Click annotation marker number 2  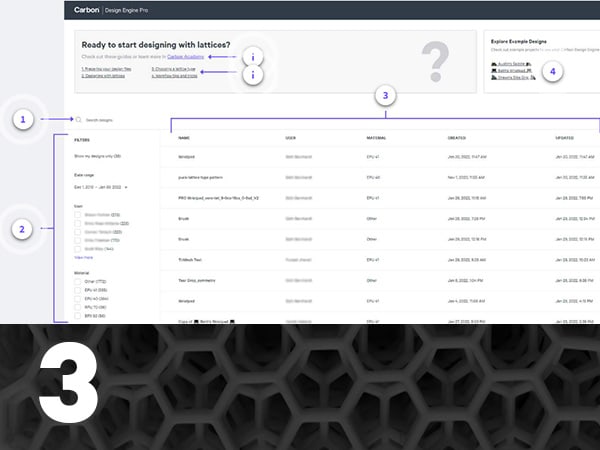point(21,229)
